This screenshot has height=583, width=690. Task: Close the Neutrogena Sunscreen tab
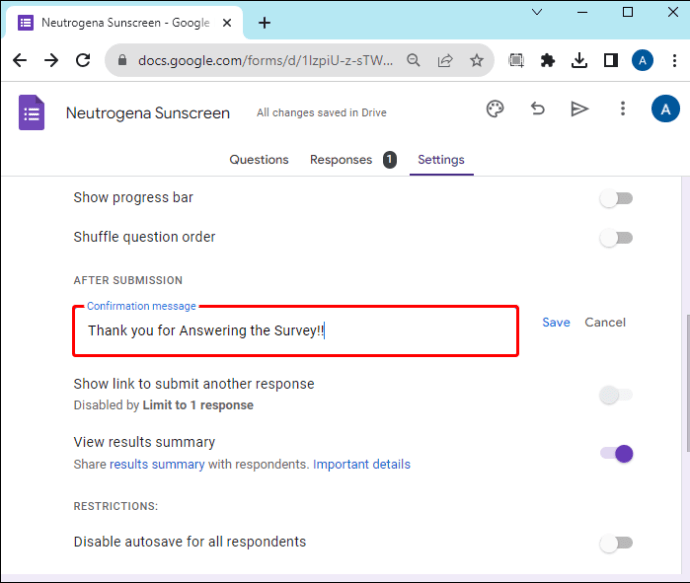[227, 23]
